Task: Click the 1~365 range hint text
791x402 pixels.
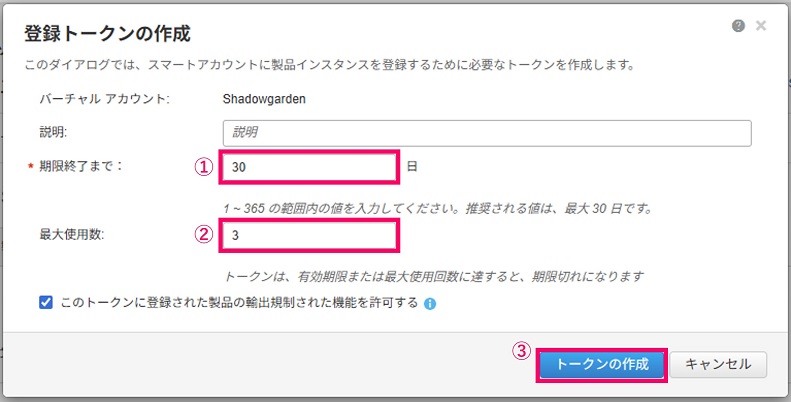Action: [x=438, y=208]
